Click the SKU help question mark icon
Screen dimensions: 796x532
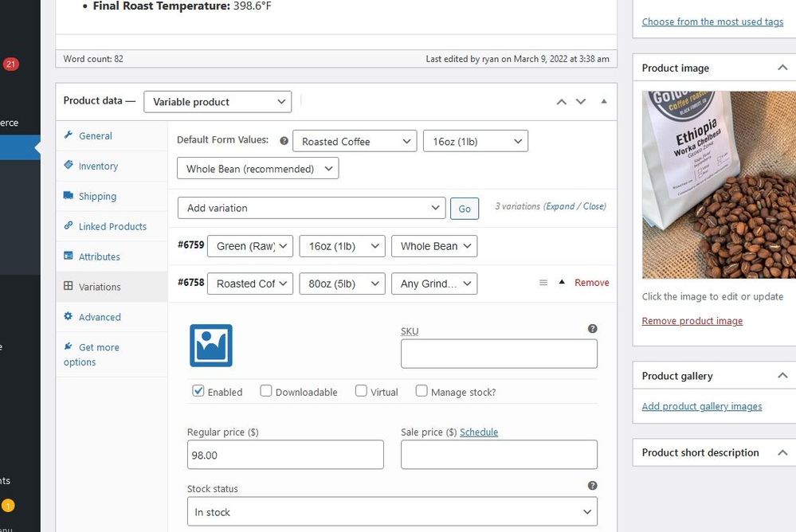[592, 328]
